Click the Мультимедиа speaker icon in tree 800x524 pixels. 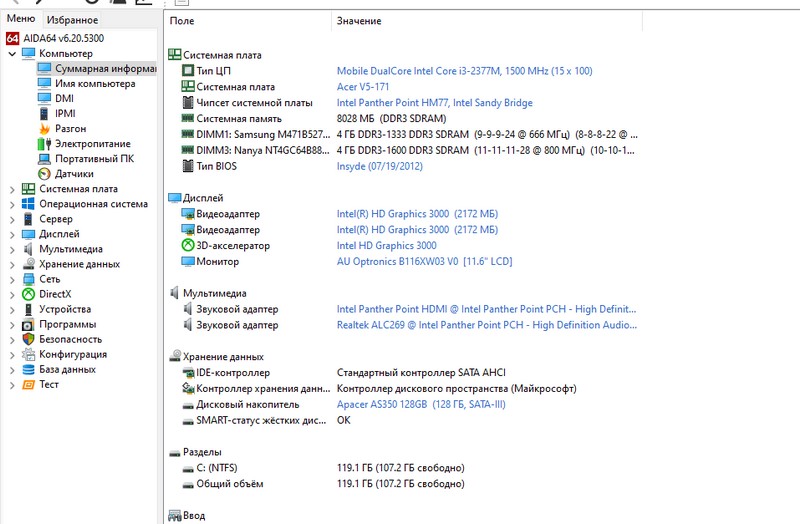(28, 249)
